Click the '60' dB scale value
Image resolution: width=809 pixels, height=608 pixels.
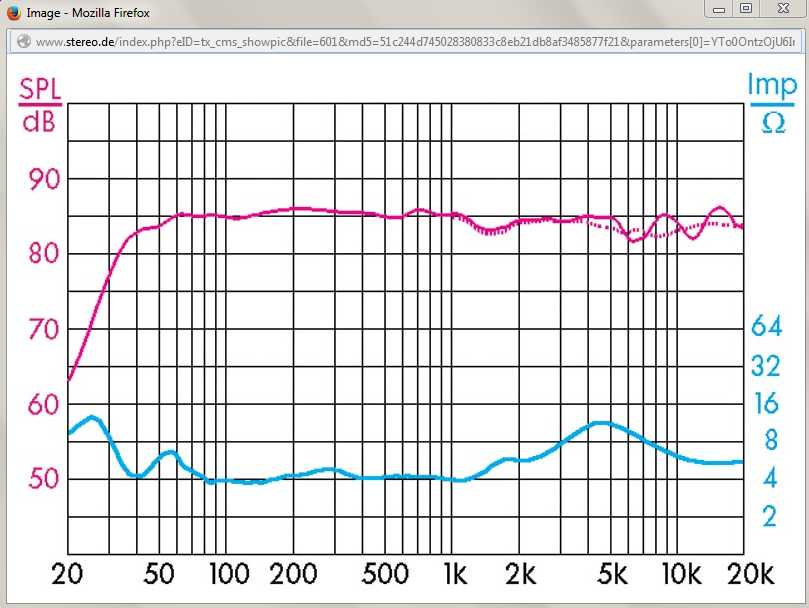click(x=44, y=405)
